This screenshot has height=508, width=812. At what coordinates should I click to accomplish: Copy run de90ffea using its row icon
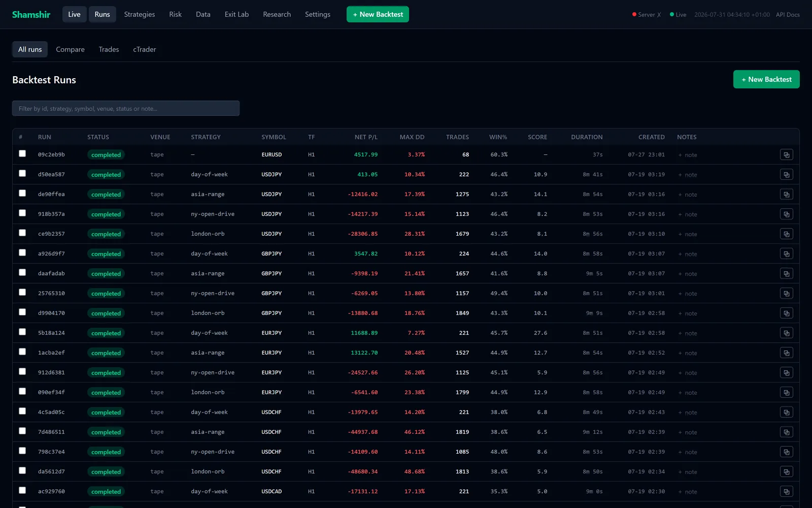[786, 194]
